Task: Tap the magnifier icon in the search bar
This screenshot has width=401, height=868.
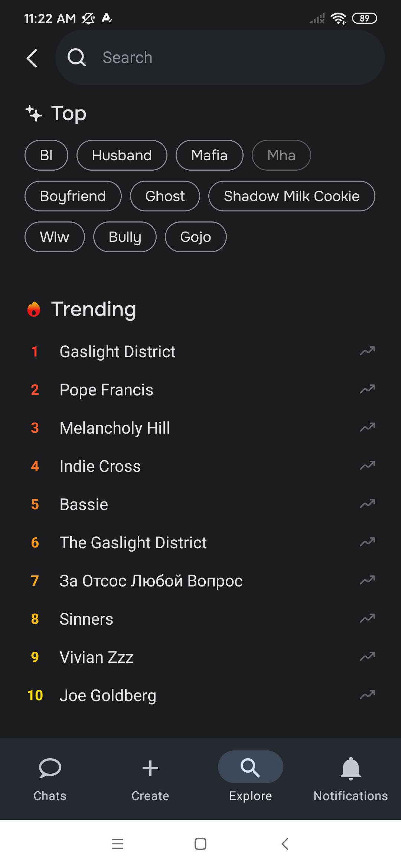Action: [x=77, y=57]
